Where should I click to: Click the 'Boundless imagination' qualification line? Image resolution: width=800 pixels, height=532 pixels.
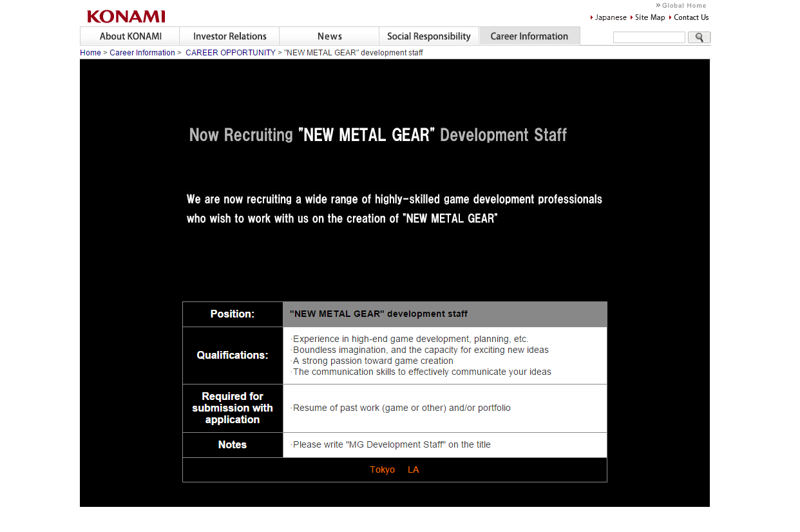[x=419, y=350]
